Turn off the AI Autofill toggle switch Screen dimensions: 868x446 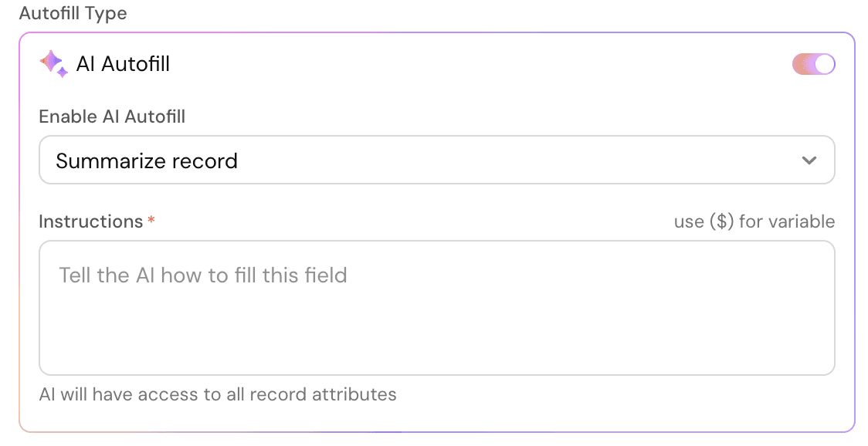point(813,64)
